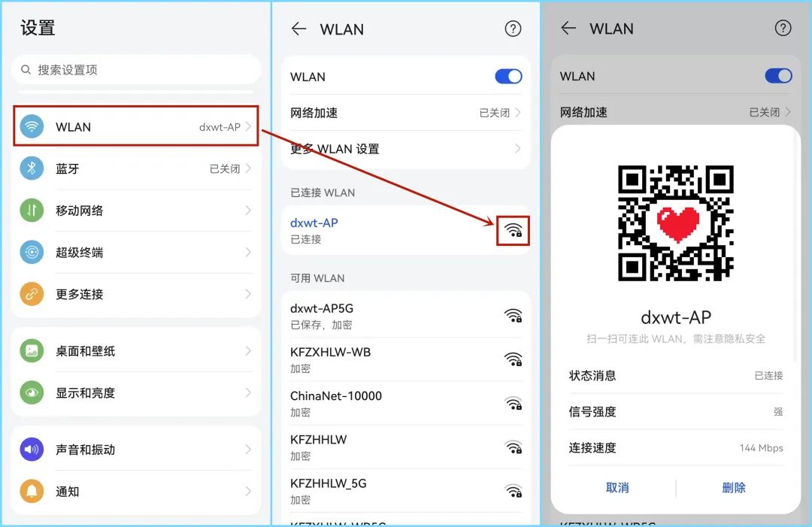Tap the 删除 delete button

tap(733, 487)
